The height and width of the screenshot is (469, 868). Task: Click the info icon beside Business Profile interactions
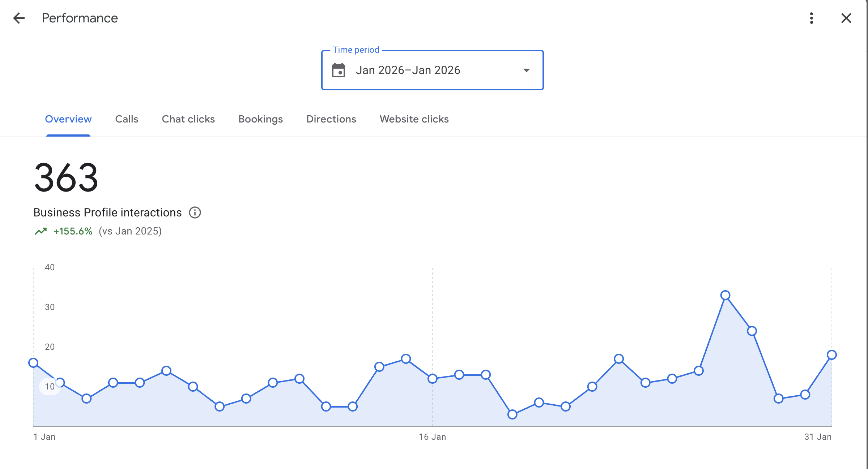(x=195, y=212)
